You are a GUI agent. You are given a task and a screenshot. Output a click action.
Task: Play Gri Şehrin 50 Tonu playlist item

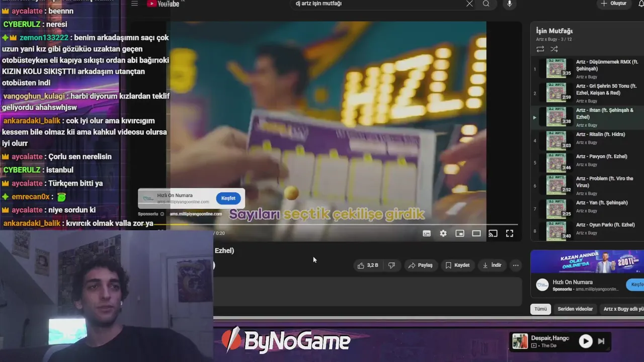[x=588, y=93]
